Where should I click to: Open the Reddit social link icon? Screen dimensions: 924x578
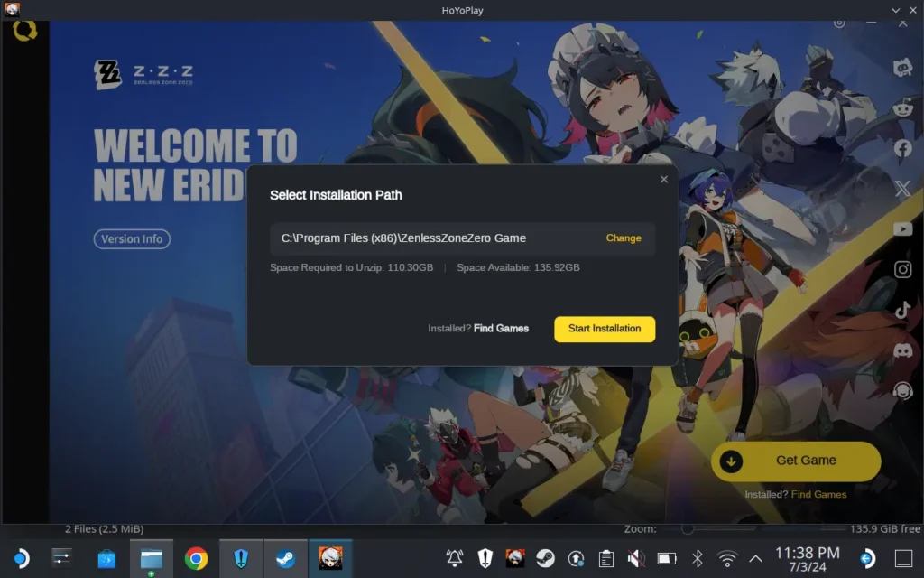(902, 108)
